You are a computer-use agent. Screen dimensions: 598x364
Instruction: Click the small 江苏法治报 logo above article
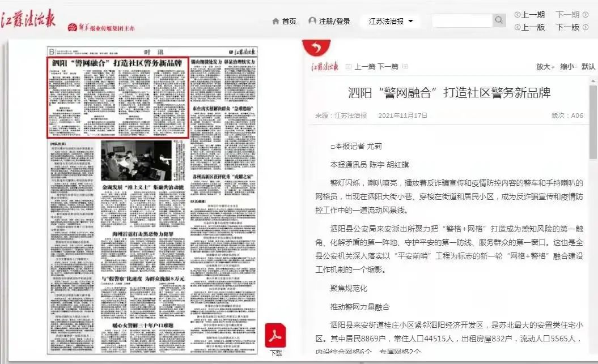pyautogui.click(x=325, y=67)
